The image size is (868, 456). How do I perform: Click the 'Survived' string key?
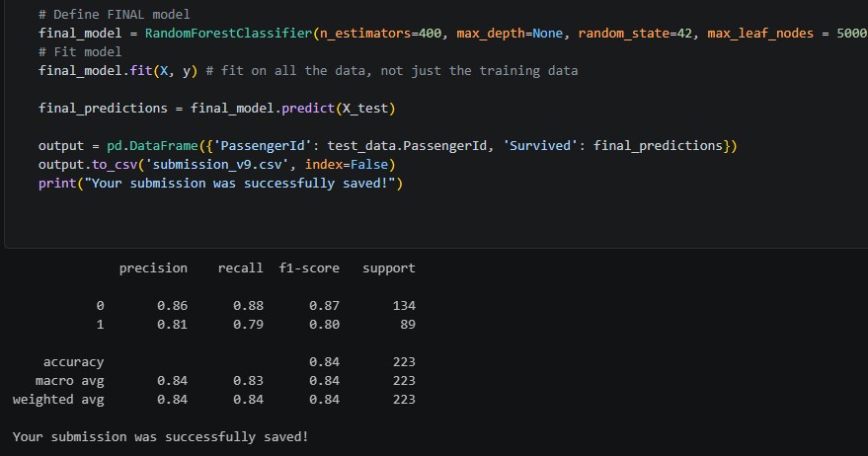point(540,146)
